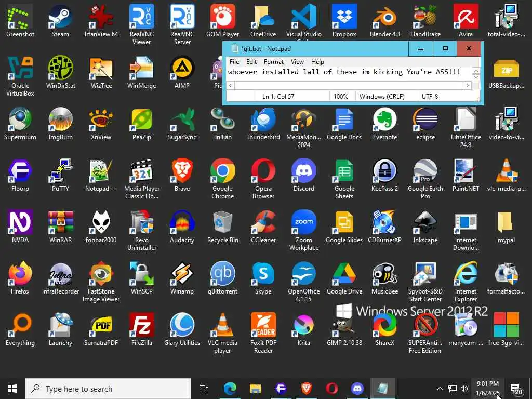Open the Help menu in Notepad

click(317, 62)
